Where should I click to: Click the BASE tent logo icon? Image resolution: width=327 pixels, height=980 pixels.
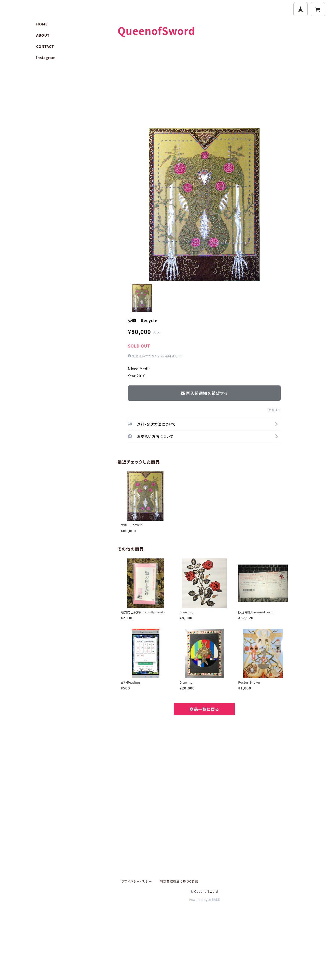click(x=300, y=9)
